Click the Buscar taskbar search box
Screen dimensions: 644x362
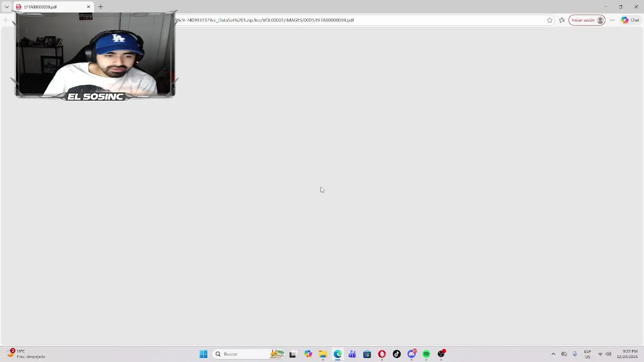249,354
